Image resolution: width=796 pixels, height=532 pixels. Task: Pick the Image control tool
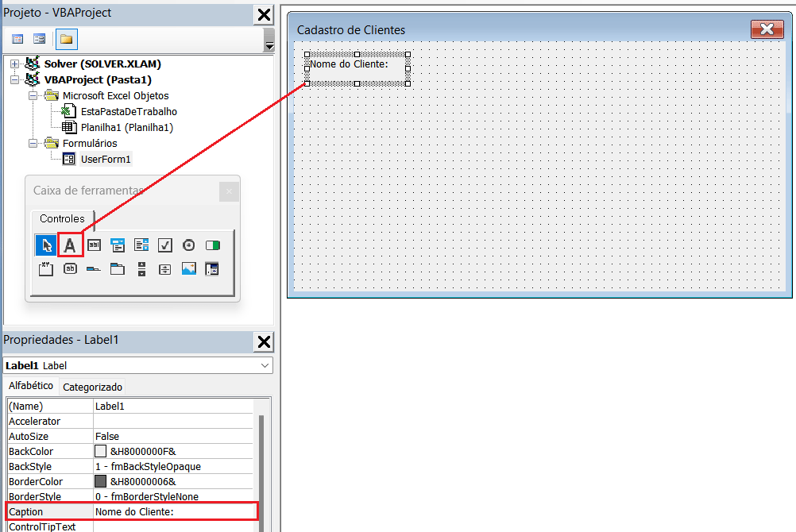pos(188,269)
